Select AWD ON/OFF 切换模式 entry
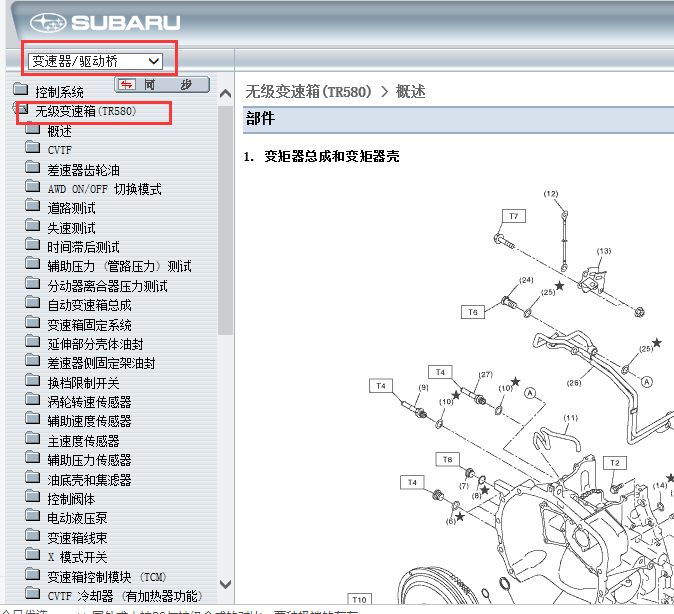 tap(104, 189)
